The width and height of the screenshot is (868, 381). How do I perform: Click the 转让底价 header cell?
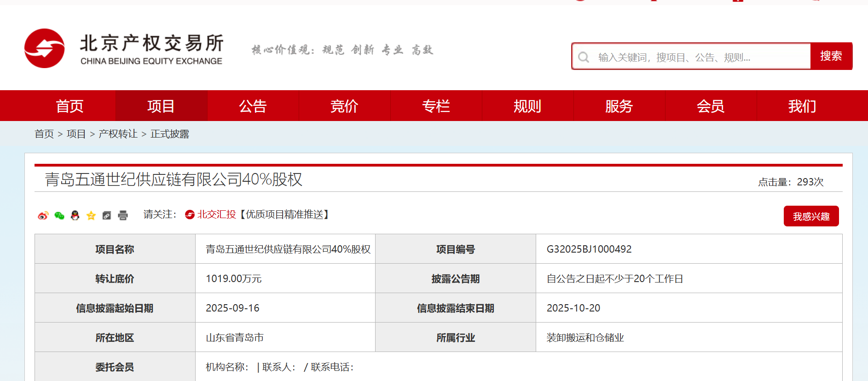(115, 278)
